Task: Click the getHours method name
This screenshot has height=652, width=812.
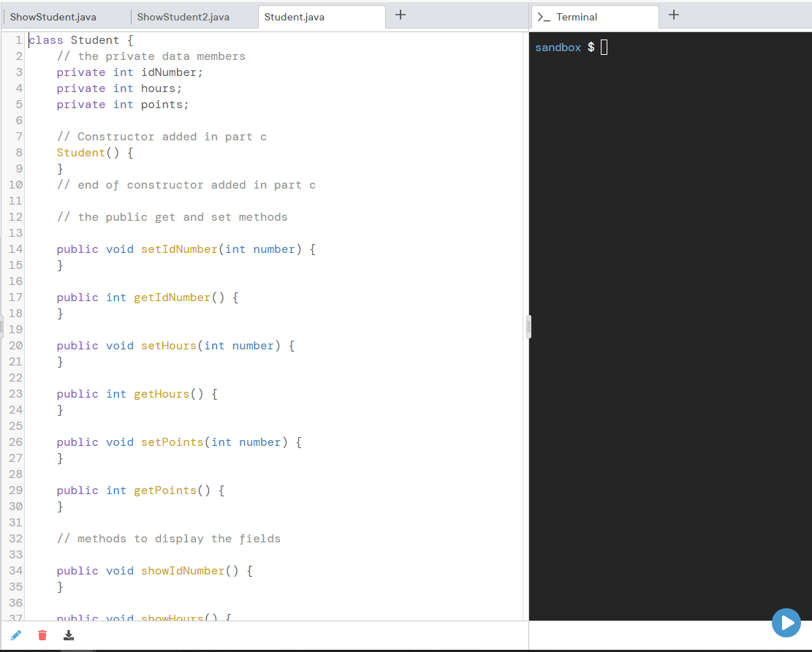Action: pos(162,393)
